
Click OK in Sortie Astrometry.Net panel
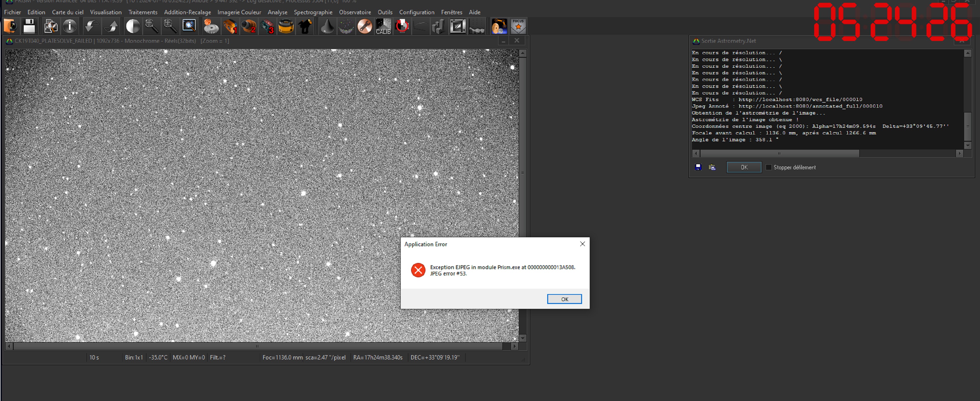pyautogui.click(x=744, y=167)
